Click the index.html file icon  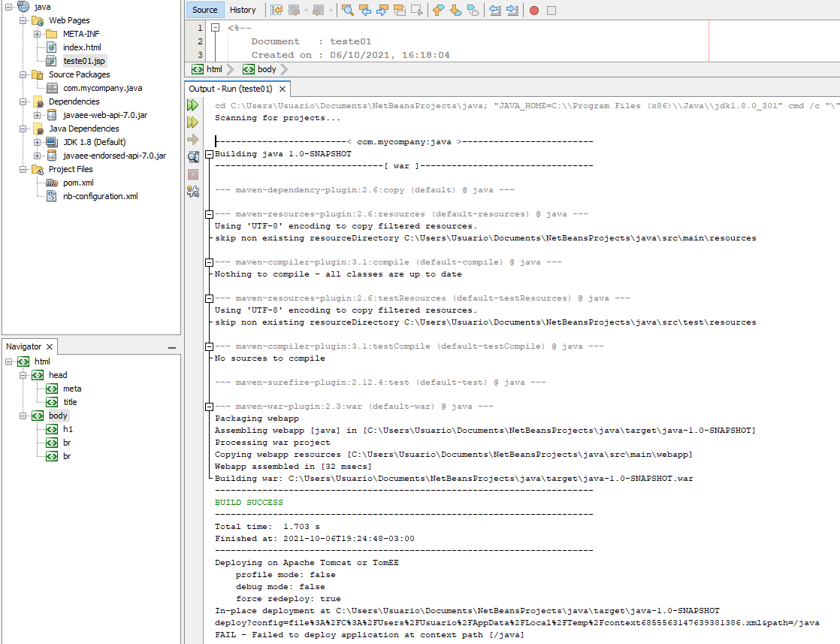click(x=51, y=47)
